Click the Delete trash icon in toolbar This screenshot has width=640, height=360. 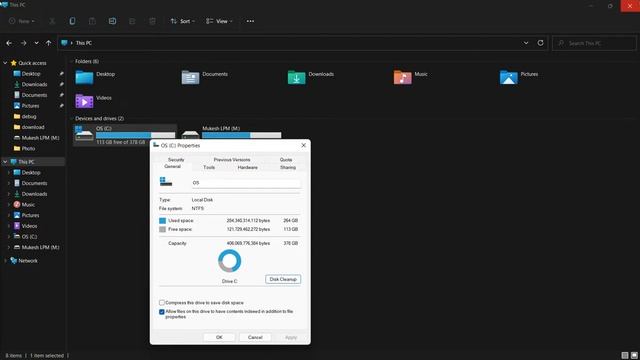152,21
